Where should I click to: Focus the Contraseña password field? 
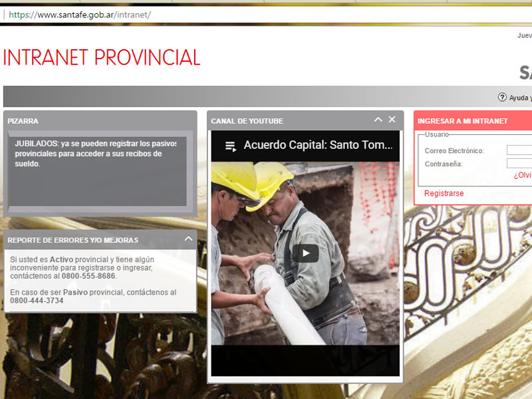click(519, 163)
